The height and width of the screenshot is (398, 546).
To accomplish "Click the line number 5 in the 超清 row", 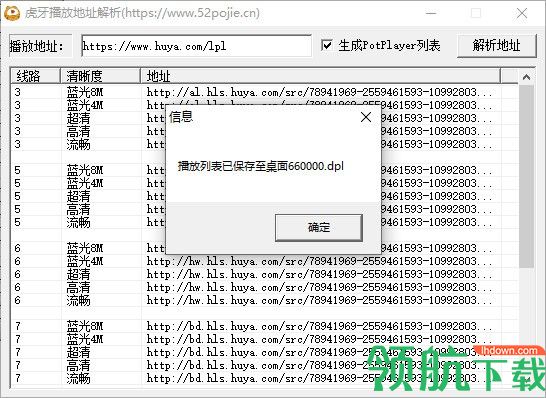I will click(x=18, y=196).
